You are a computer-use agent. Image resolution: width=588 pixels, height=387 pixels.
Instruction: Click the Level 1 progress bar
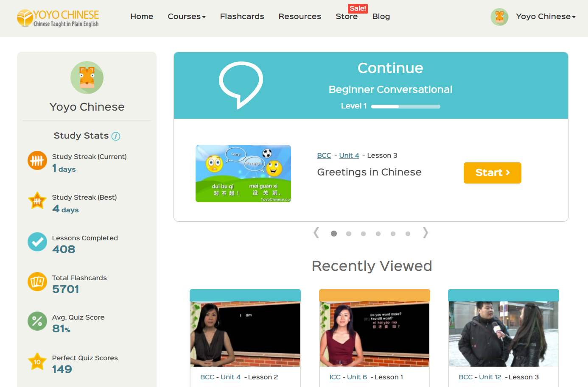406,106
